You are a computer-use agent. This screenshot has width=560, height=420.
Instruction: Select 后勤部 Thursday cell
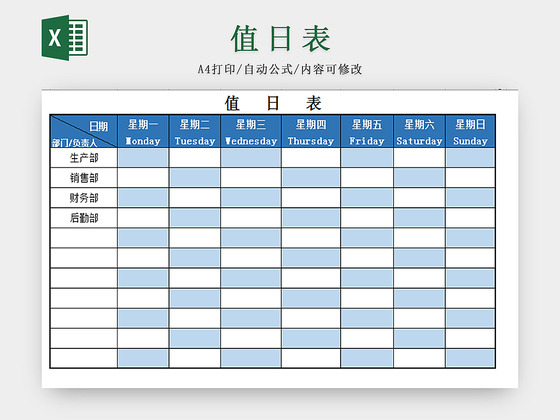coord(311,218)
